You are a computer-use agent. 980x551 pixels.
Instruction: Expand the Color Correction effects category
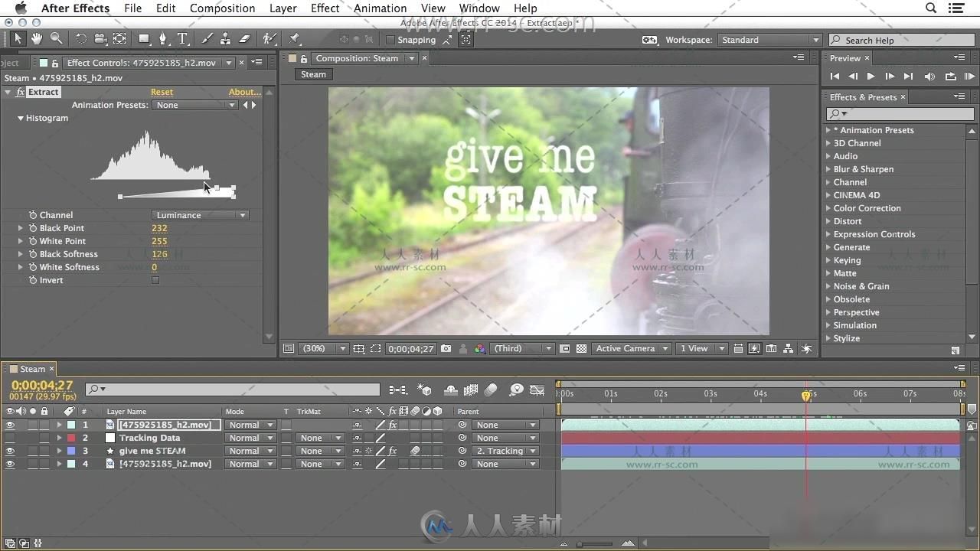coord(828,208)
